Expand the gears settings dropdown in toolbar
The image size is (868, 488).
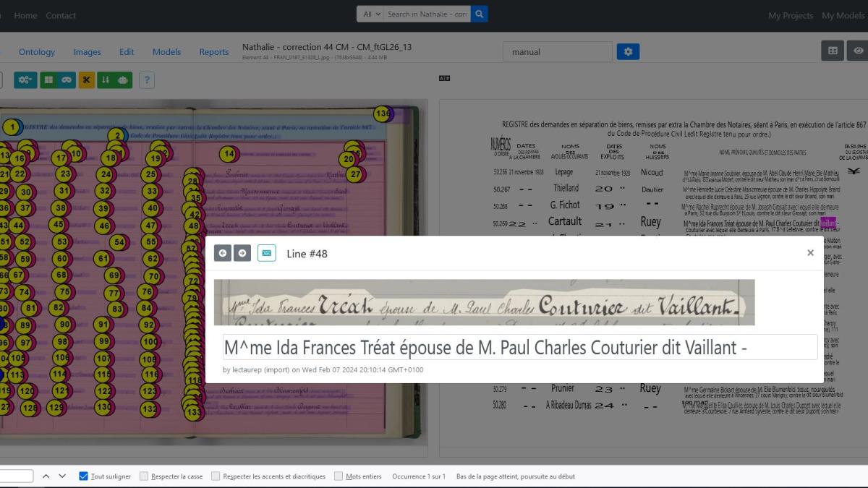coord(25,80)
